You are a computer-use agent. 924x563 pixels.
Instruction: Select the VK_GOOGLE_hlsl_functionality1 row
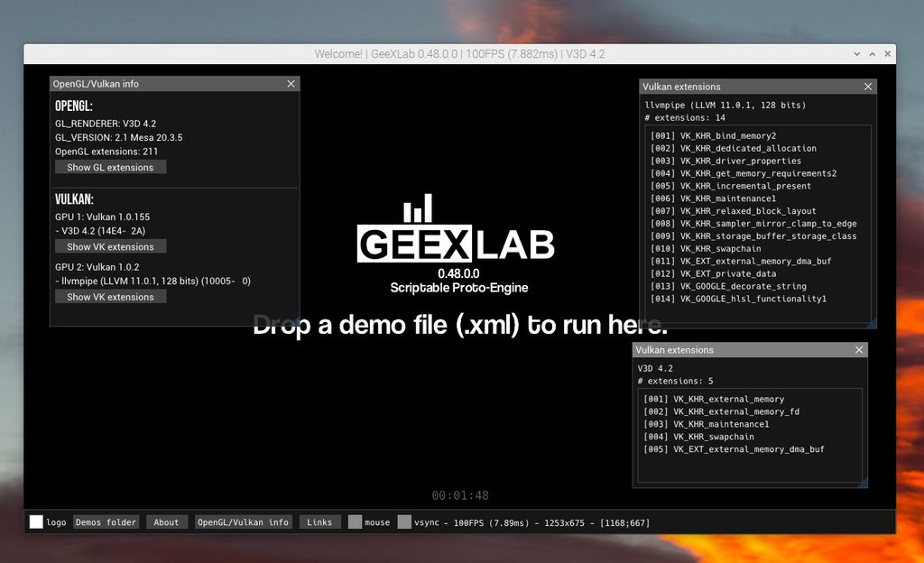pos(738,300)
